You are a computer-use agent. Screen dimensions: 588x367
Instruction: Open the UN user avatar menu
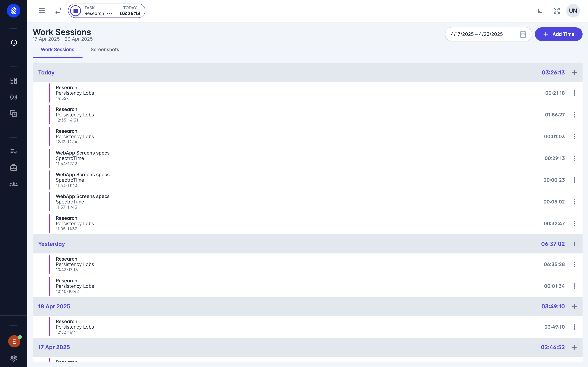point(573,11)
